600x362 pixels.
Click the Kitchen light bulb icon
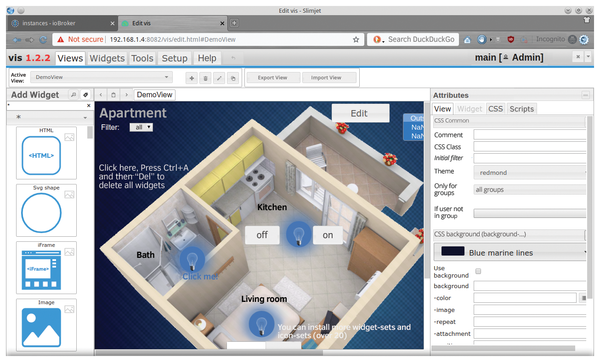click(x=298, y=234)
